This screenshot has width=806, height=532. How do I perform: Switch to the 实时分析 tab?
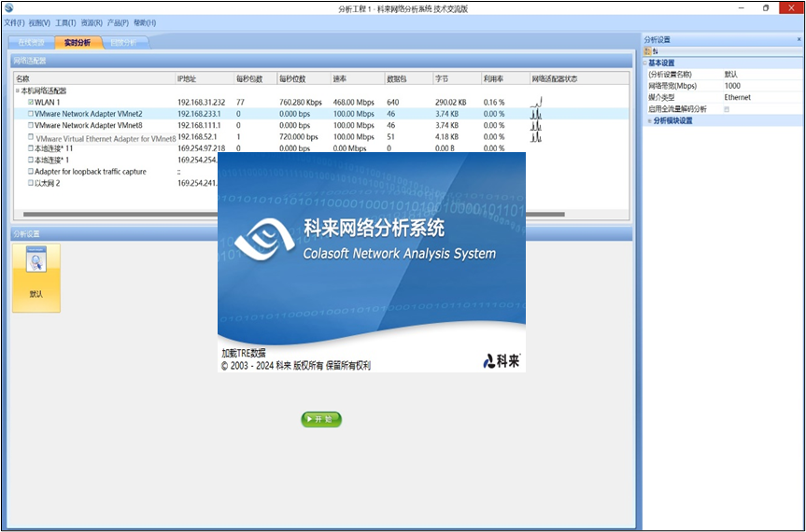pos(78,43)
